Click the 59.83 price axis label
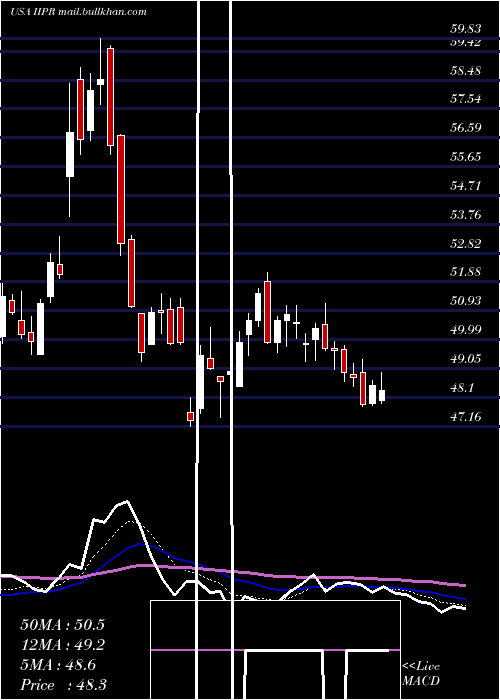 466,29
